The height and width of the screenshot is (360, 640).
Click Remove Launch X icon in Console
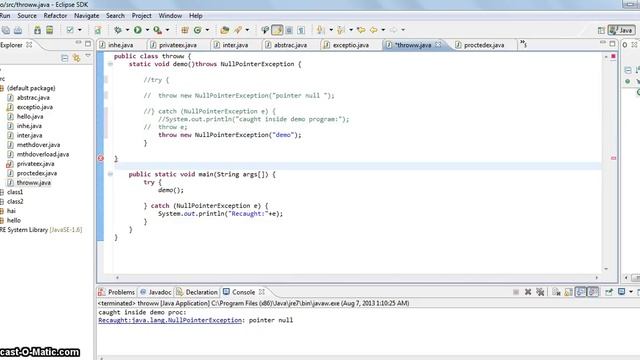click(x=528, y=292)
